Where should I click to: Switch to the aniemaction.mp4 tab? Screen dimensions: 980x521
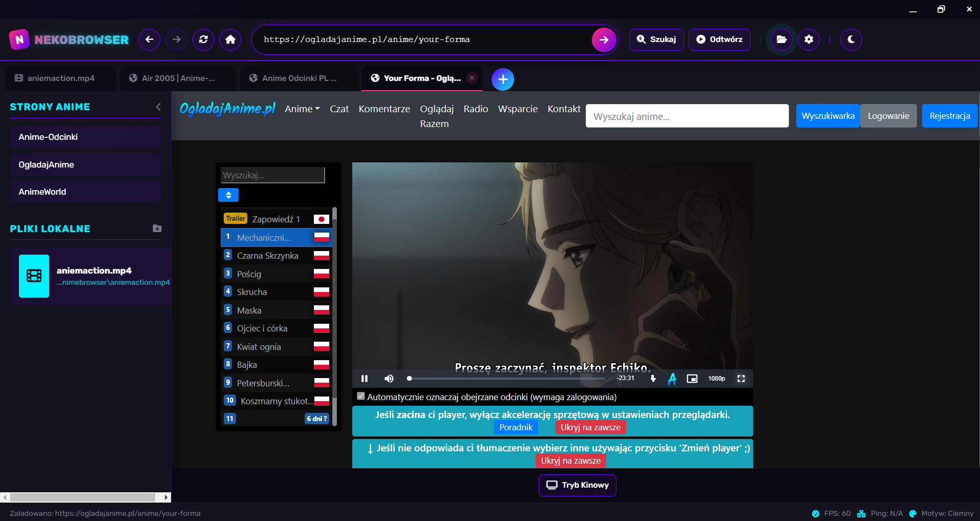click(61, 78)
